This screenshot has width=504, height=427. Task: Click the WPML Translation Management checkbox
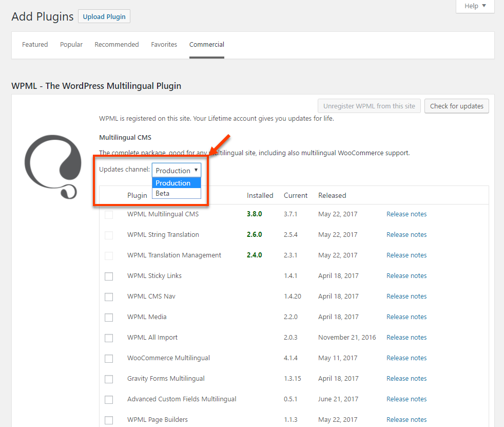109,256
